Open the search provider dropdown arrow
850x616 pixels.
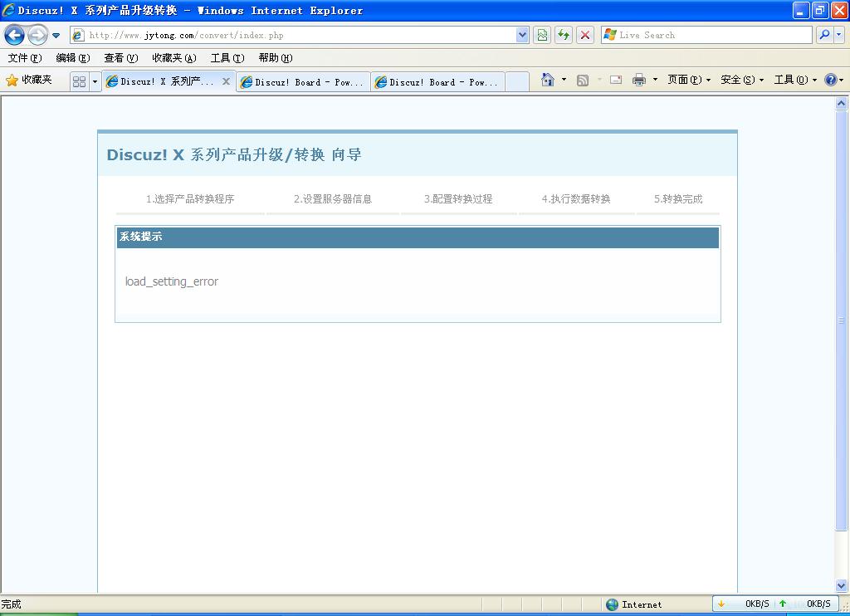pyautogui.click(x=838, y=35)
